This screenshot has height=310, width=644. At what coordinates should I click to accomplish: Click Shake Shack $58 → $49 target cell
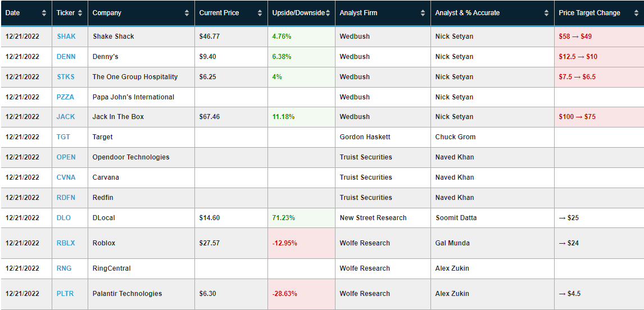575,37
